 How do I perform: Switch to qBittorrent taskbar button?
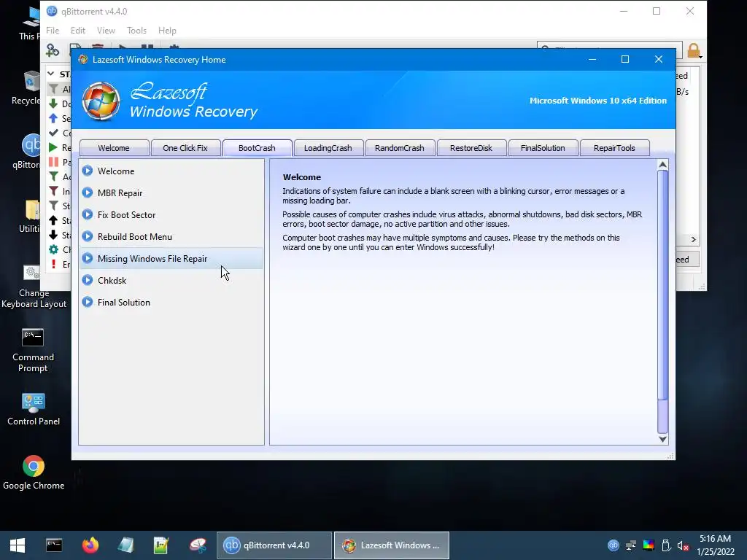pos(274,545)
